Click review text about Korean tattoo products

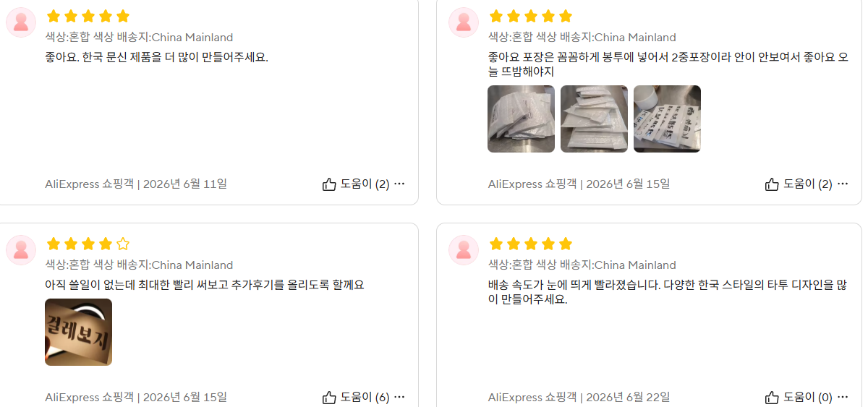(x=156, y=57)
